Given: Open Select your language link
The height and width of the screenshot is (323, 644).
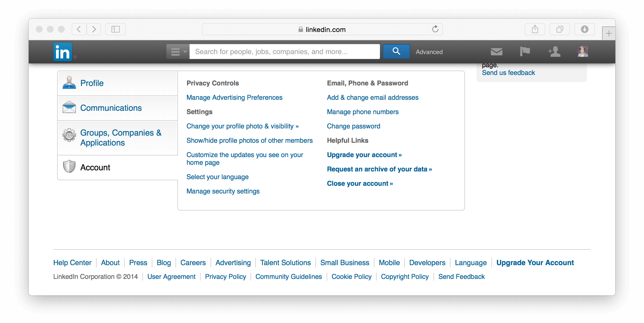Looking at the screenshot, I should click(217, 177).
